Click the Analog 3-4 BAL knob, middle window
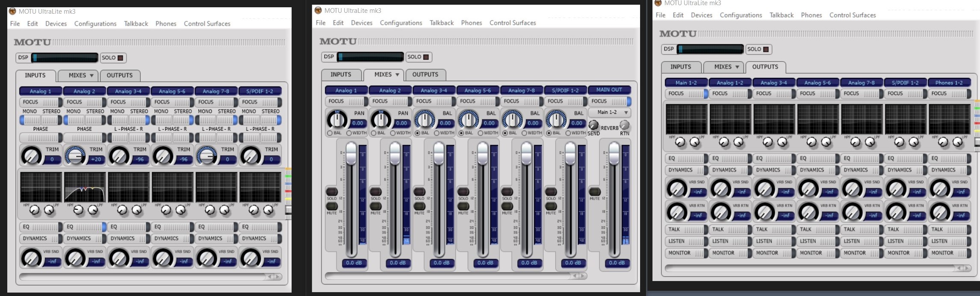980x296 pixels. tap(425, 119)
